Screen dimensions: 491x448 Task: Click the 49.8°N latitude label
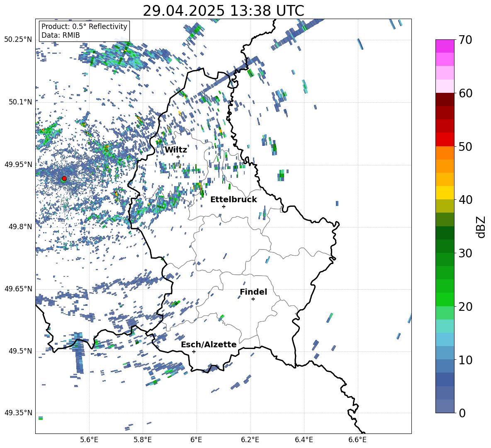click(20, 227)
